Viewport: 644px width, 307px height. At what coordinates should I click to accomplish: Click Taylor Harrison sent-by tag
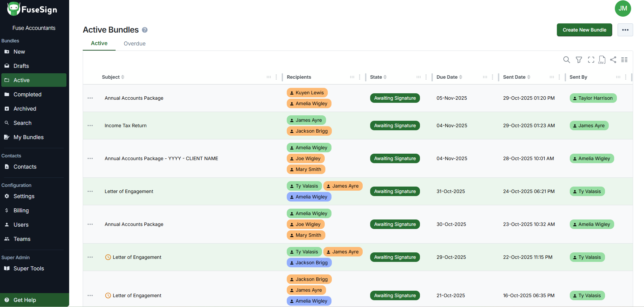593,98
